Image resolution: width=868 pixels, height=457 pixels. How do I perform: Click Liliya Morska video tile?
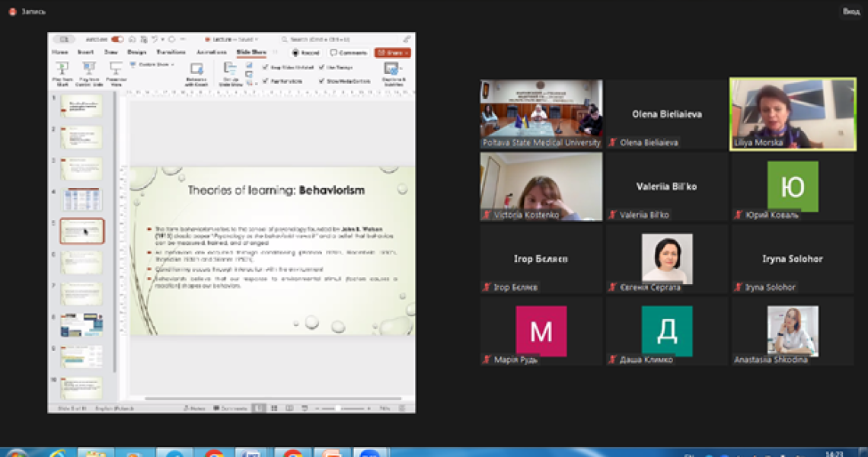(x=793, y=114)
